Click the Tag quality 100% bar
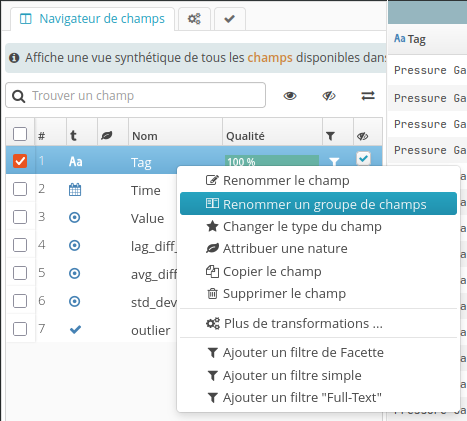The width and height of the screenshot is (467, 421). (x=272, y=162)
